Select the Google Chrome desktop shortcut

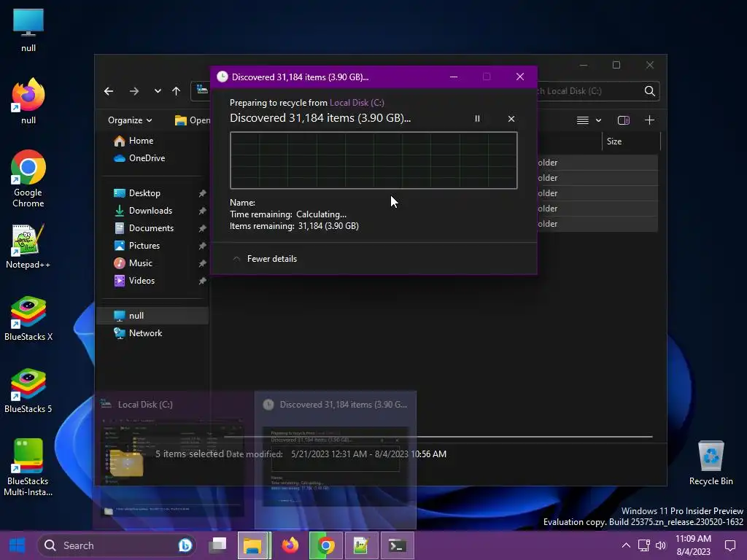(28, 179)
